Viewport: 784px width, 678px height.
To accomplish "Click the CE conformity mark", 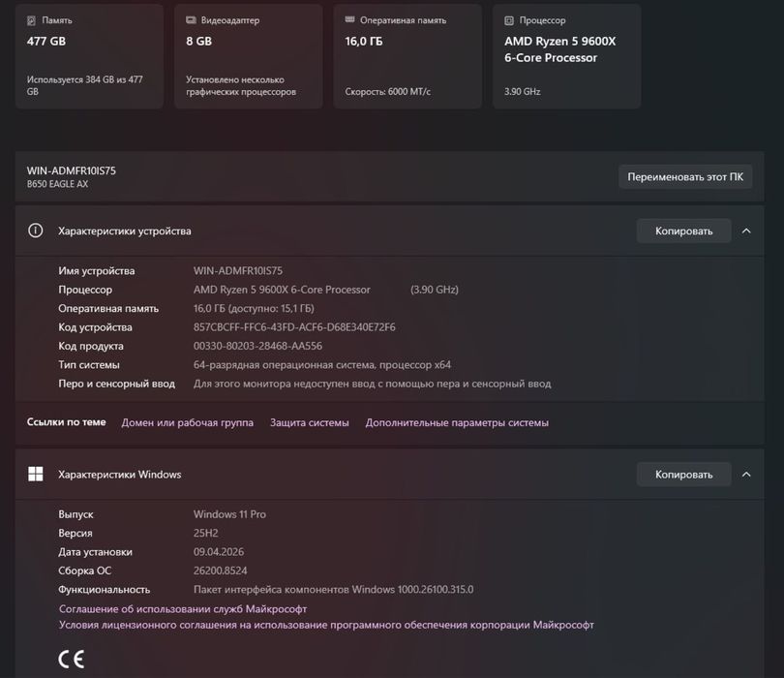I will click(71, 660).
